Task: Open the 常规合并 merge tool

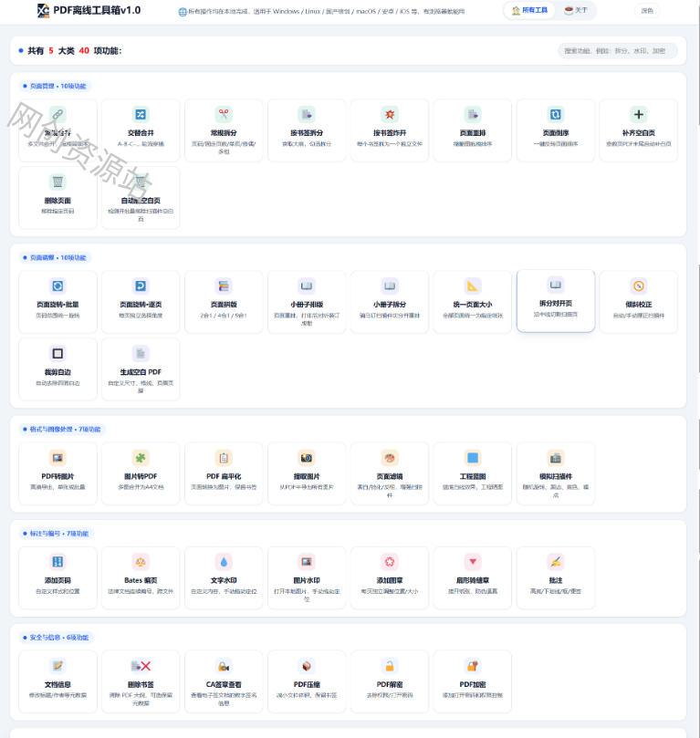Action: tap(57, 130)
